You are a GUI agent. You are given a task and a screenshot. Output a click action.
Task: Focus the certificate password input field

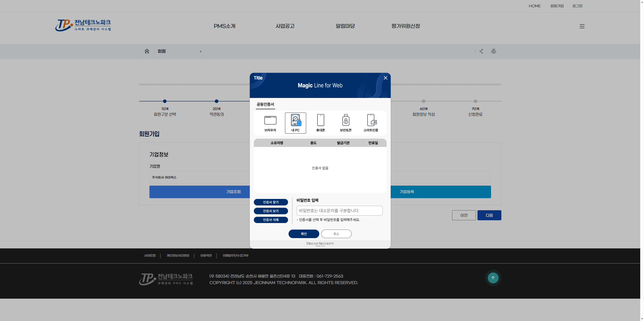[x=340, y=211]
